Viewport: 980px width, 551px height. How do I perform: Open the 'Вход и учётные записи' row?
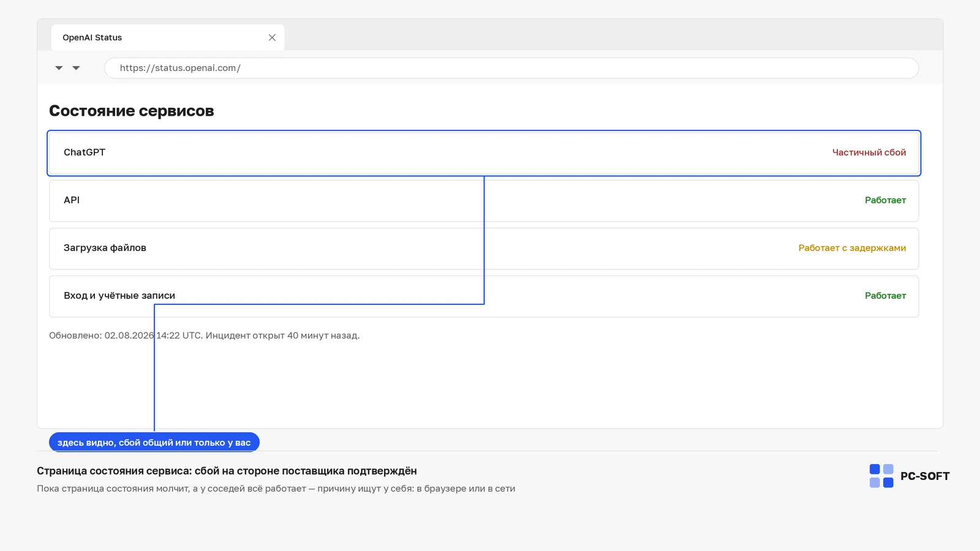[x=484, y=296]
